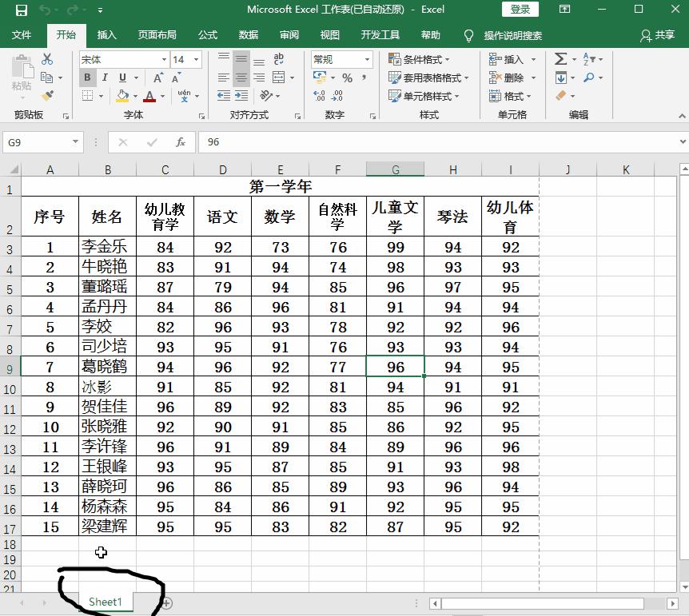Switch to the 插入 ribbon tab
Viewport: 689px width, 616px height.
point(107,35)
